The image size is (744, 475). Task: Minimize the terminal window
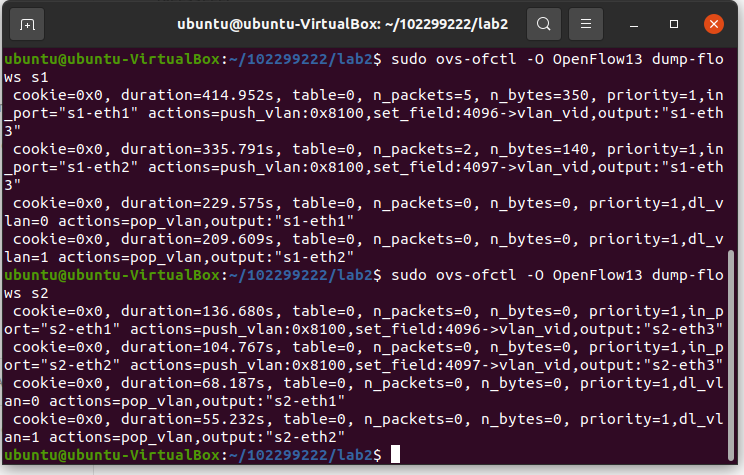click(633, 24)
